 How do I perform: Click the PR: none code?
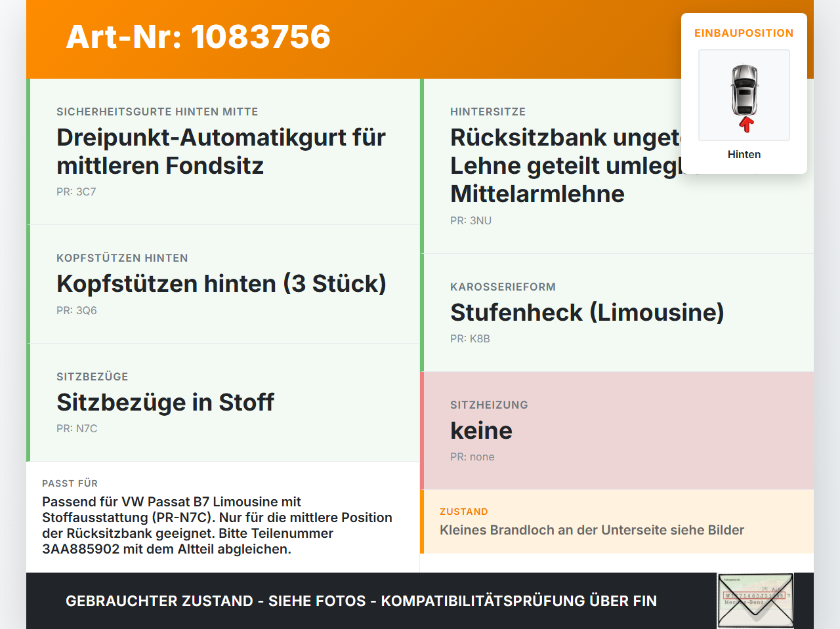(x=472, y=457)
